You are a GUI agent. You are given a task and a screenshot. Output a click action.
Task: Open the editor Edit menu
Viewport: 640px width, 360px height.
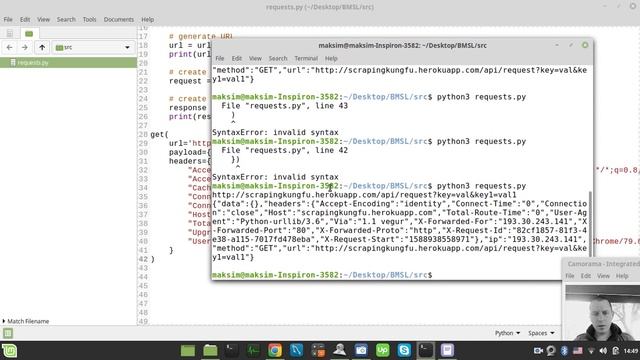25,19
